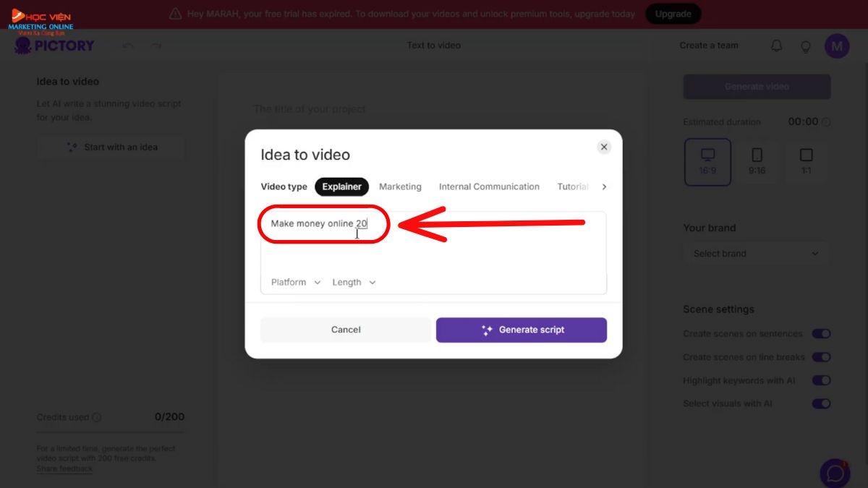The height and width of the screenshot is (488, 868).
Task: Expand the Platform dropdown
Action: [x=296, y=282]
